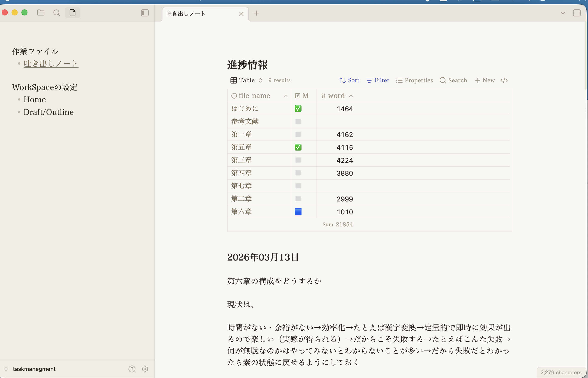588x378 pixels.
Task: Open the はじめに file entry
Action: coord(245,108)
